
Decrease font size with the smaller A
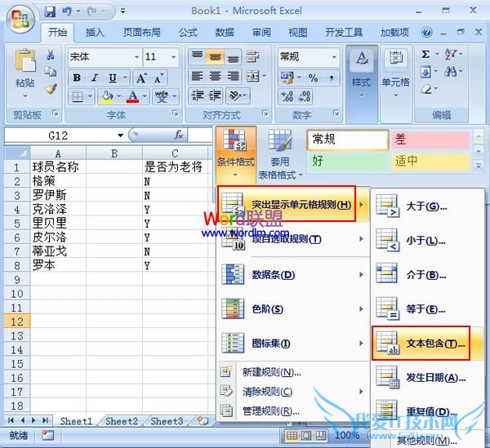(x=158, y=78)
